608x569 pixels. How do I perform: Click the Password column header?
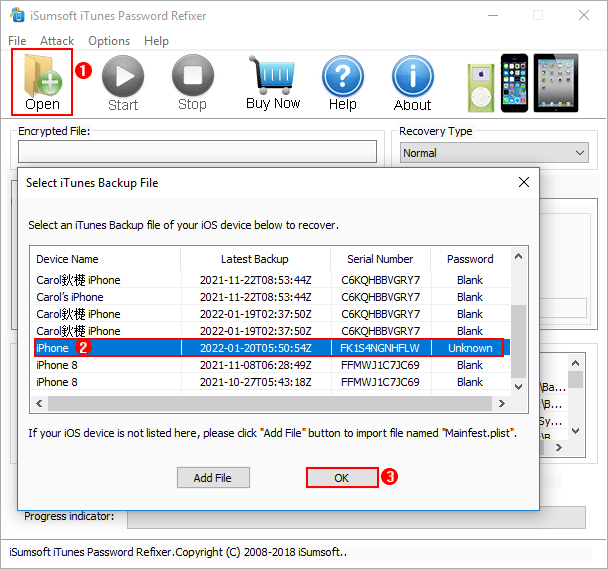470,259
